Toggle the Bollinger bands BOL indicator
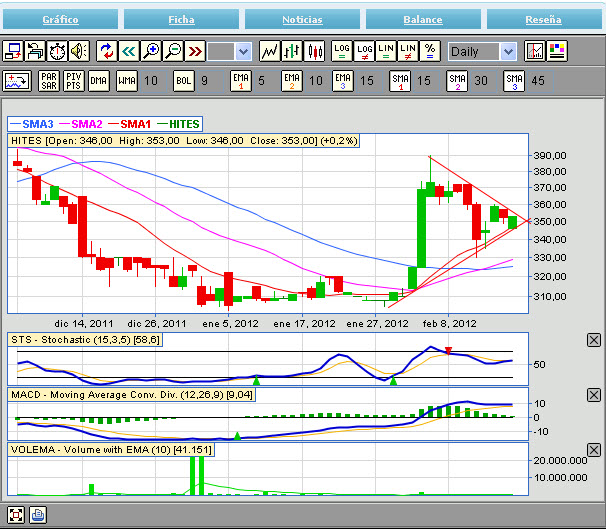The width and height of the screenshot is (606, 530). pos(184,81)
